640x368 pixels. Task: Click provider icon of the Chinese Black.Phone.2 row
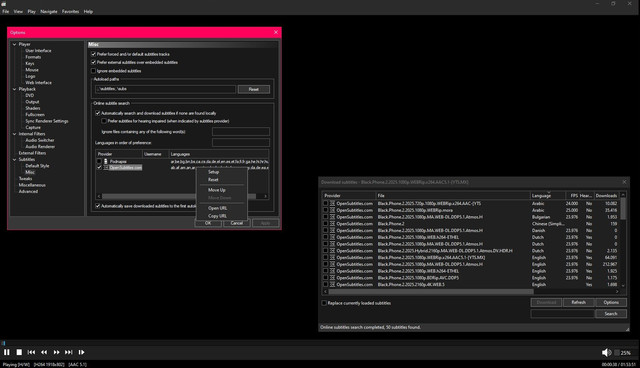click(x=332, y=224)
